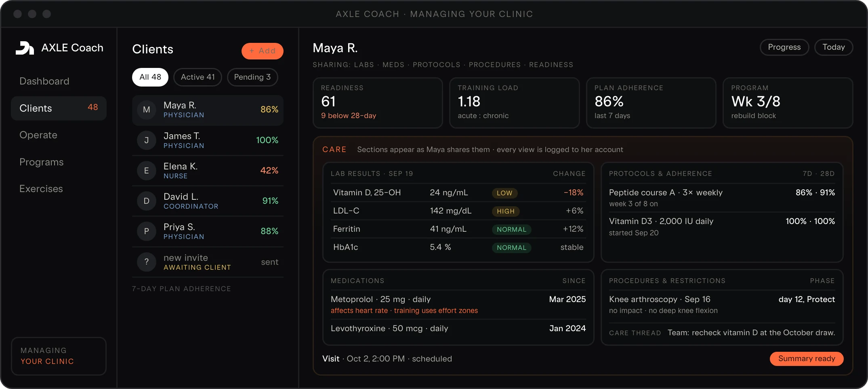Click the new invite sent status
Screen dimensions: 868x389
pos(270,262)
